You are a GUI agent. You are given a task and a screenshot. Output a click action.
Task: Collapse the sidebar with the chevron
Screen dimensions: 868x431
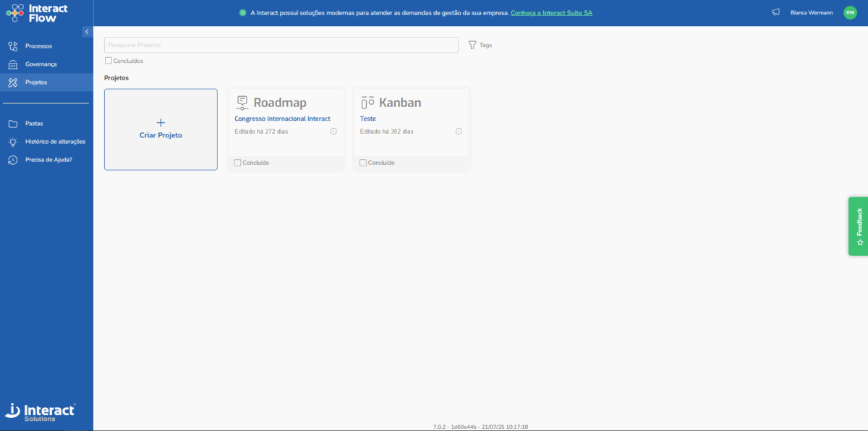point(87,32)
